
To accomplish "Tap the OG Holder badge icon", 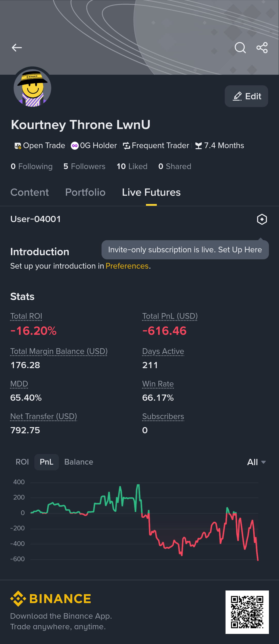I will click(x=75, y=146).
